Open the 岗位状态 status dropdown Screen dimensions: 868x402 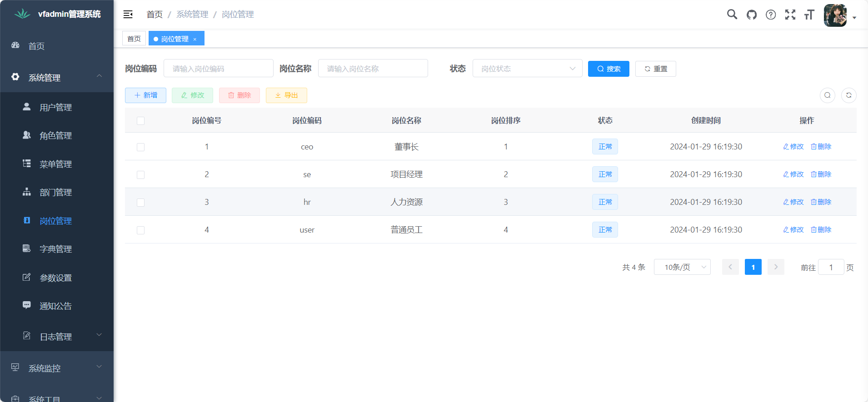pos(527,69)
